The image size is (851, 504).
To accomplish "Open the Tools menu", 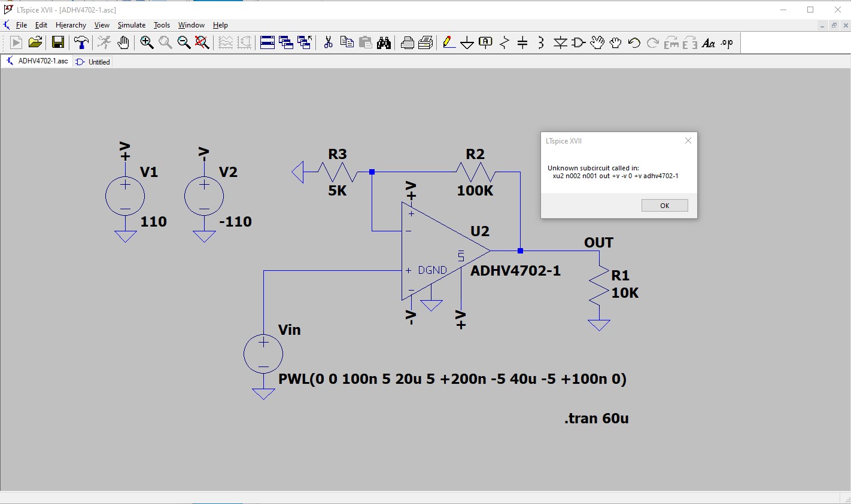I will pyautogui.click(x=162, y=25).
